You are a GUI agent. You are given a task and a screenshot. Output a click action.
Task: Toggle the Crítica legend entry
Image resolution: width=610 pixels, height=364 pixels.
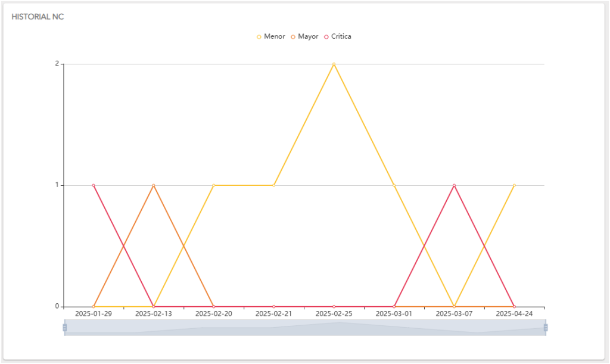point(337,36)
